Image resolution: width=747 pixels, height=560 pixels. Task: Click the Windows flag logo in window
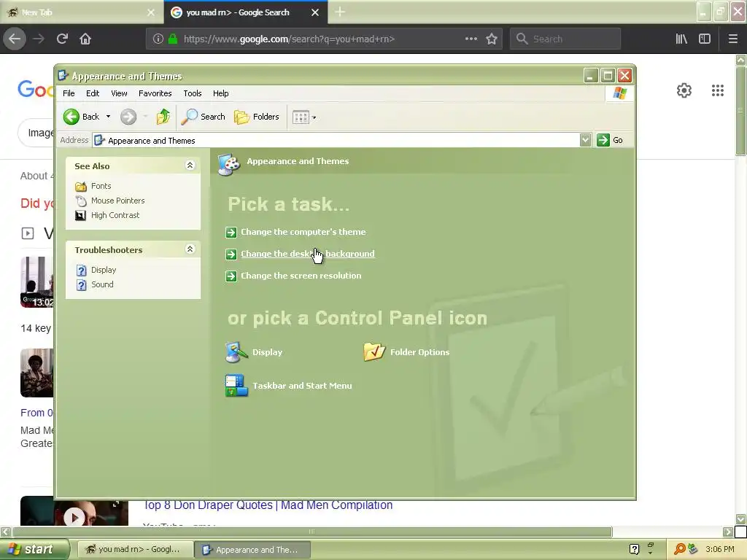pyautogui.click(x=619, y=93)
